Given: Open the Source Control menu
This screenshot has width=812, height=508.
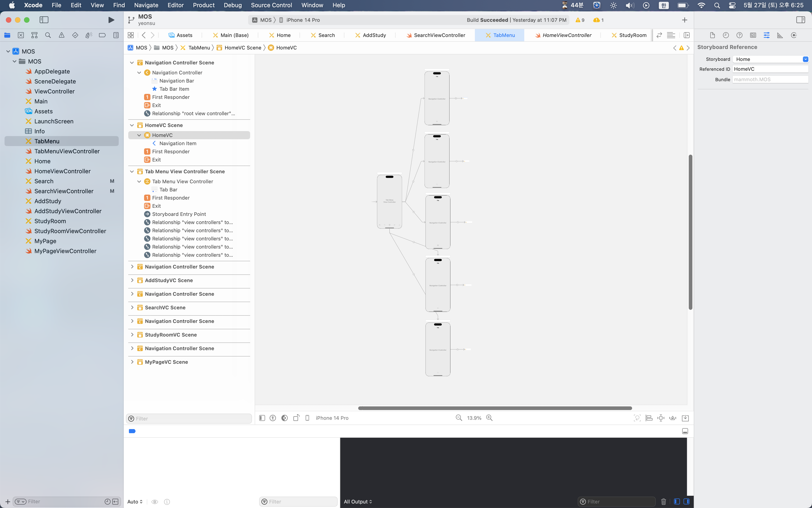Looking at the screenshot, I should click(271, 5).
